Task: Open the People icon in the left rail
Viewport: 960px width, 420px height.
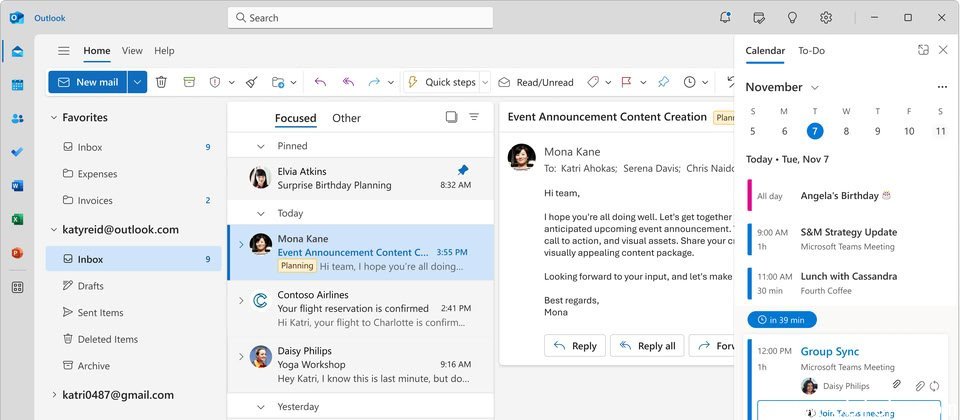Action: click(x=17, y=119)
